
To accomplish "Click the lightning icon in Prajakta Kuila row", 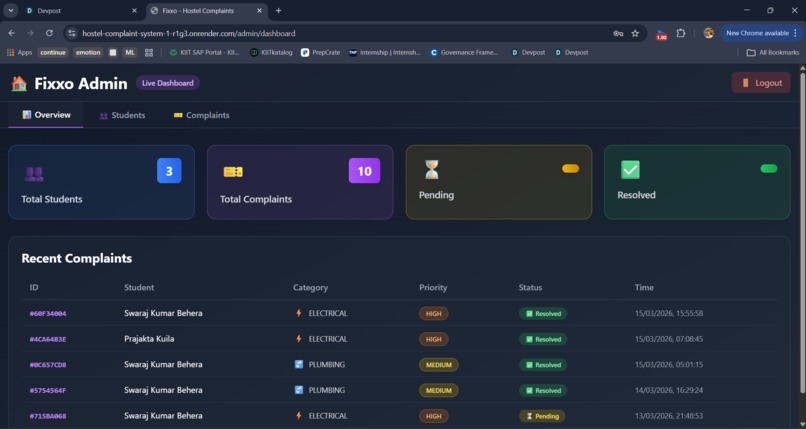I will pyautogui.click(x=299, y=339).
